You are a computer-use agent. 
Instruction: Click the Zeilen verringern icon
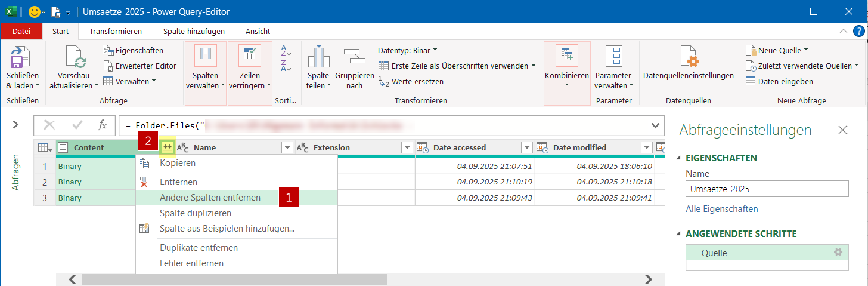[249, 56]
